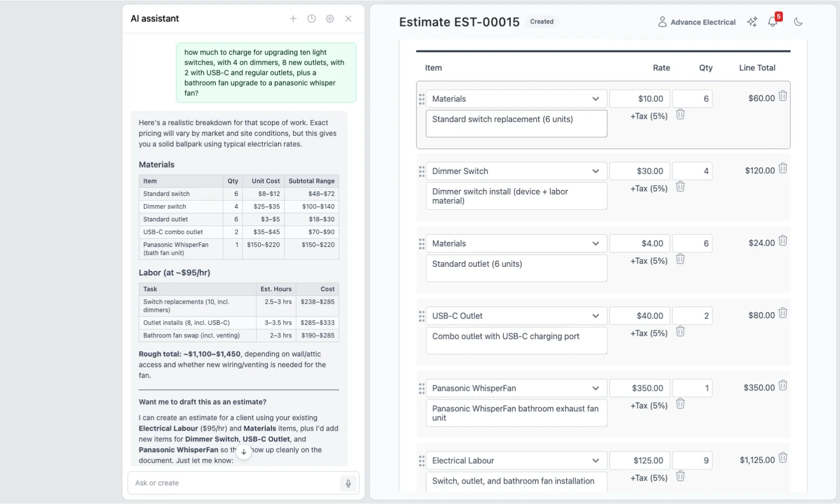Delete the Electrical Labour line item
Screen dimensions: 840x504
[x=783, y=458]
